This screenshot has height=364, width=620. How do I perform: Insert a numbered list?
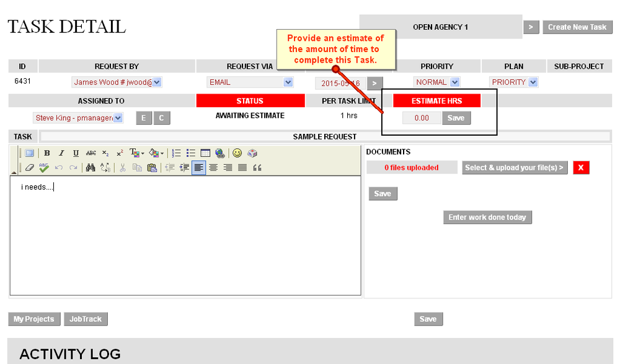175,153
